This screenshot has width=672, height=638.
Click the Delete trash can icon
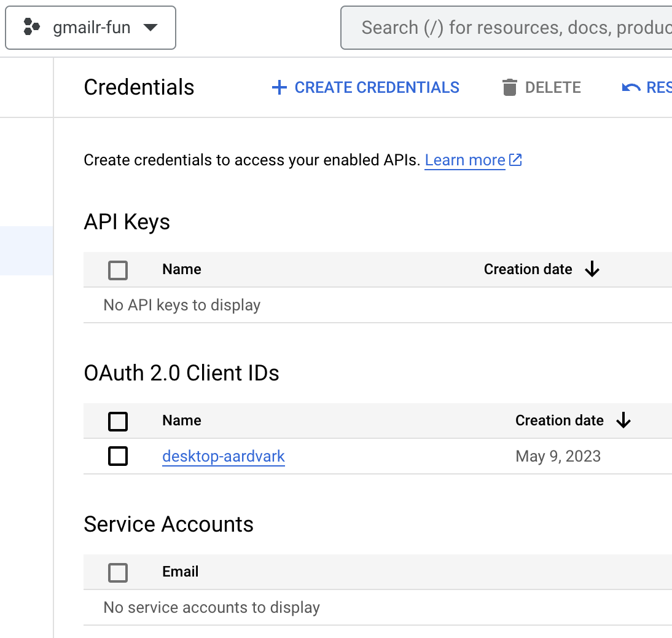510,87
